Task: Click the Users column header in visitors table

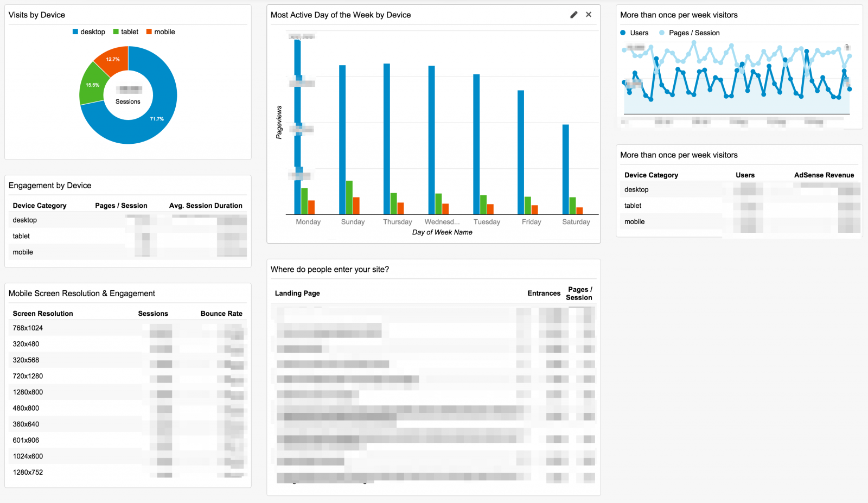Action: [745, 175]
